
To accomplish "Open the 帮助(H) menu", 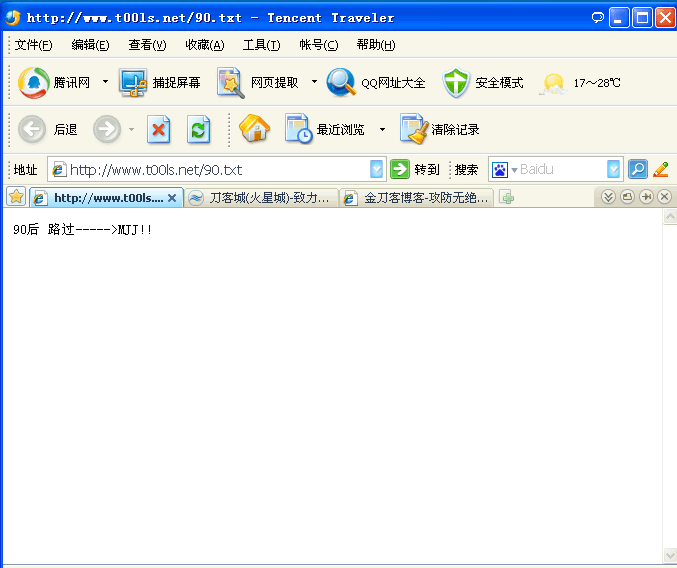I will [376, 44].
